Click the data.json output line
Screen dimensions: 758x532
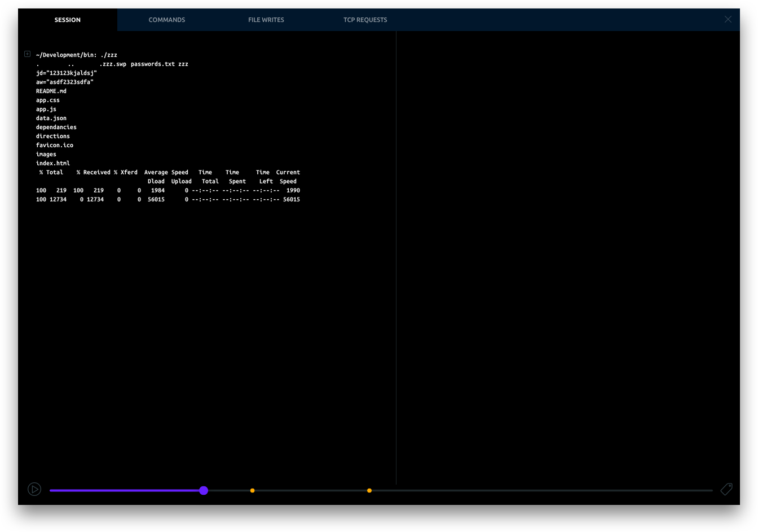click(x=51, y=118)
